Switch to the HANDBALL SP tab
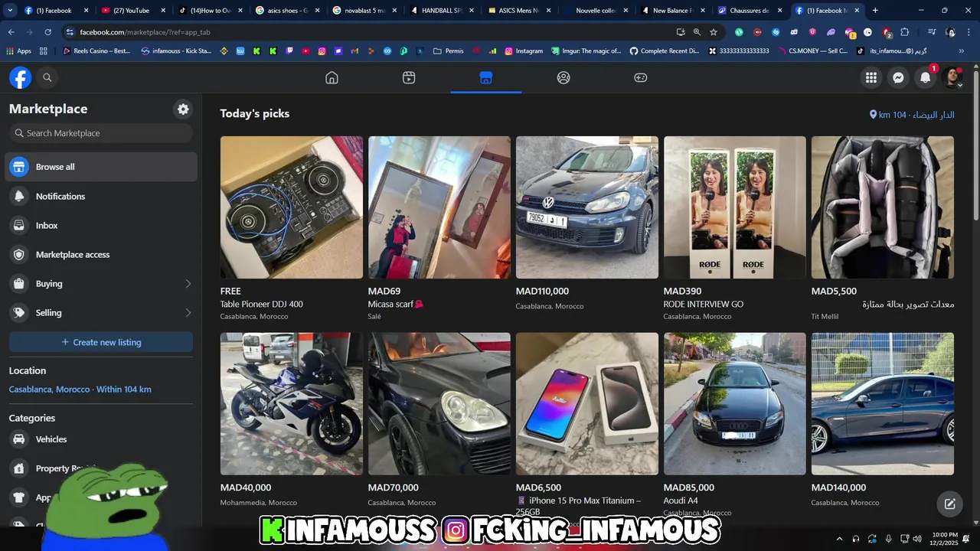Image resolution: width=980 pixels, height=551 pixels. point(440,11)
